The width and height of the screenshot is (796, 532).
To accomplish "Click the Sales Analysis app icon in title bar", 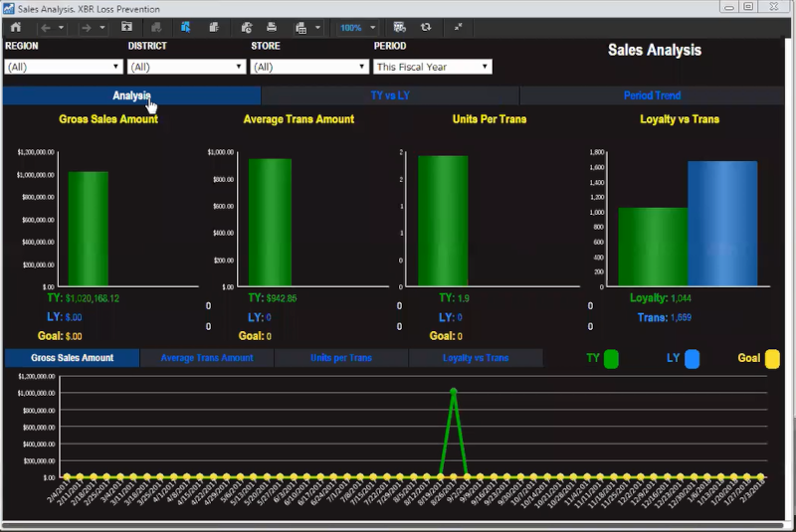I will pyautogui.click(x=9, y=9).
